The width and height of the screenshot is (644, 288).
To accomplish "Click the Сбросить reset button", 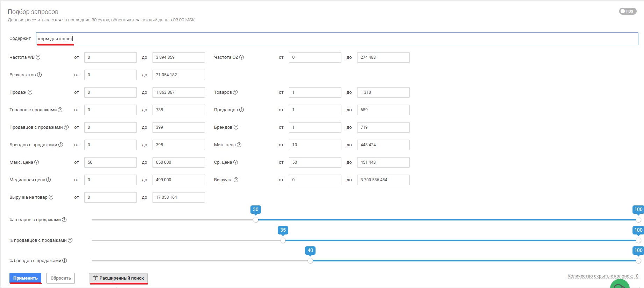I will (61, 278).
